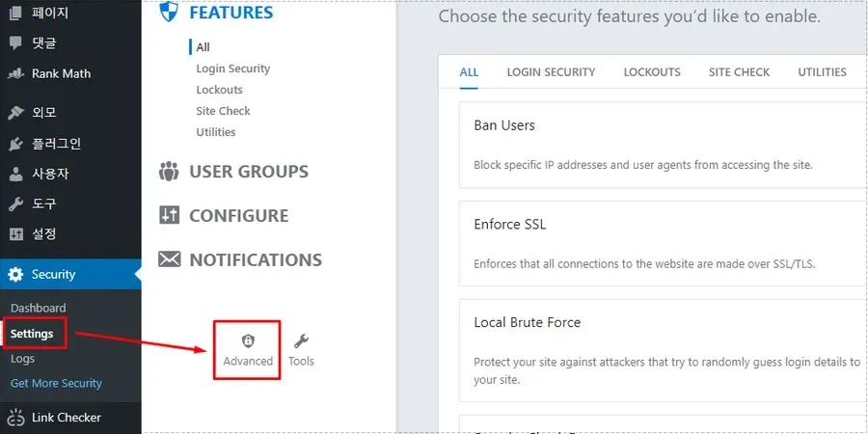The width and height of the screenshot is (868, 434).
Task: Click the Enforces that all connections description
Action: 644,263
